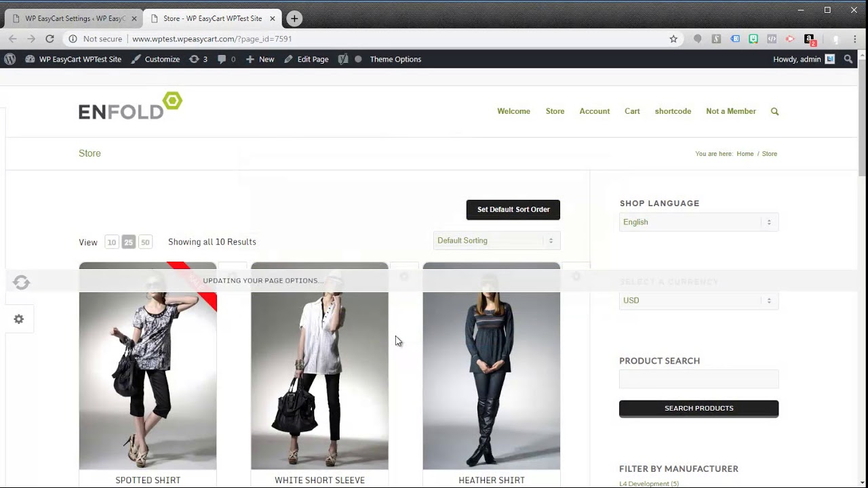The height and width of the screenshot is (488, 868).
Task: Open a new browser tab
Action: point(294,18)
